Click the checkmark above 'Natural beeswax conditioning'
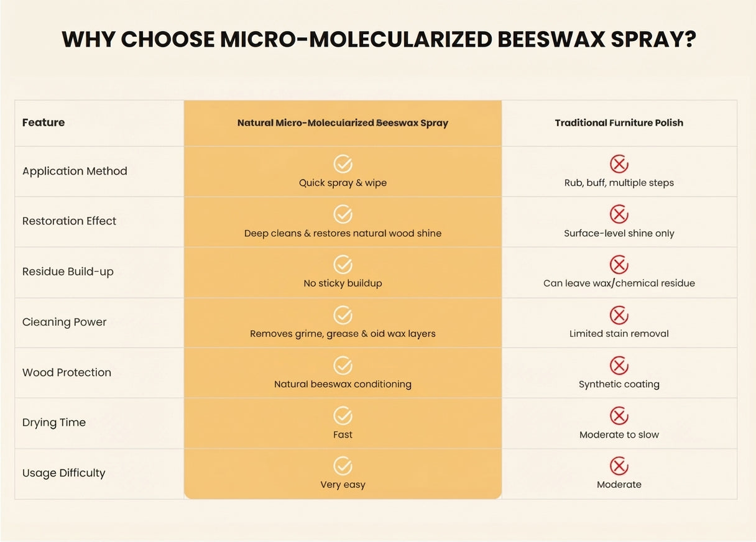Viewport: 756px width, 542px height. pyautogui.click(x=343, y=365)
